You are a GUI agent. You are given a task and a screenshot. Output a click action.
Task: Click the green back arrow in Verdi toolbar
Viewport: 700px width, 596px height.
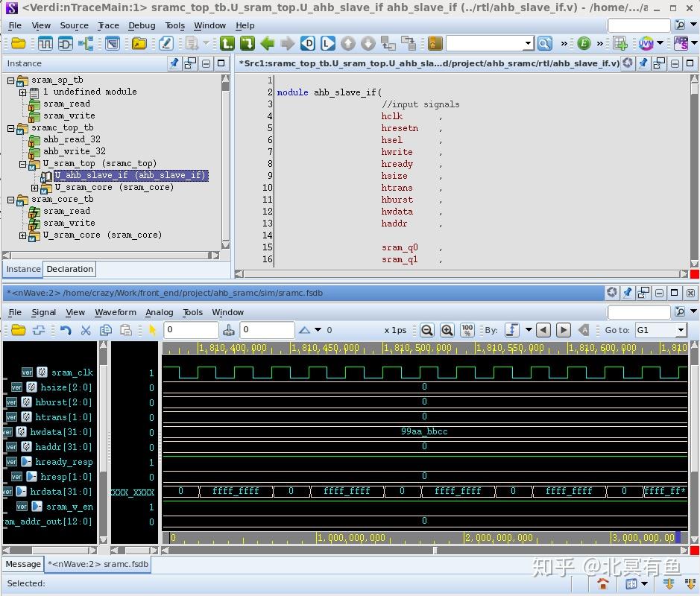(268, 43)
